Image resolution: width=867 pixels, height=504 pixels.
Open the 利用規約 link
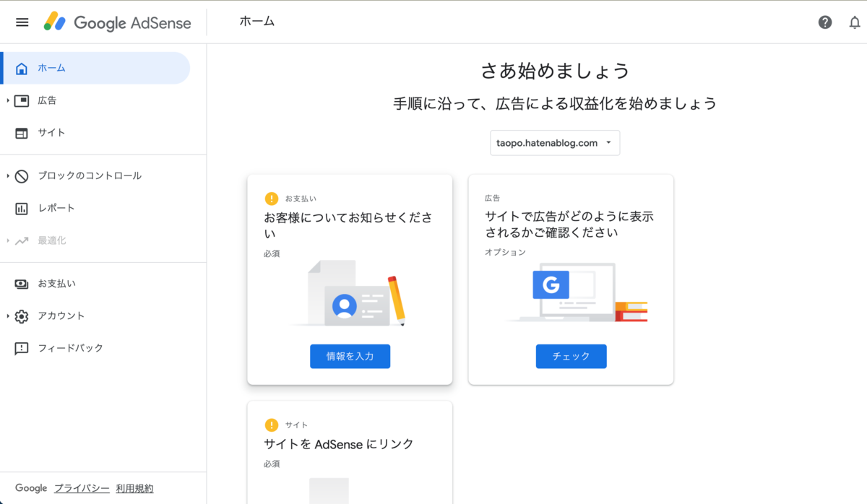tap(134, 489)
